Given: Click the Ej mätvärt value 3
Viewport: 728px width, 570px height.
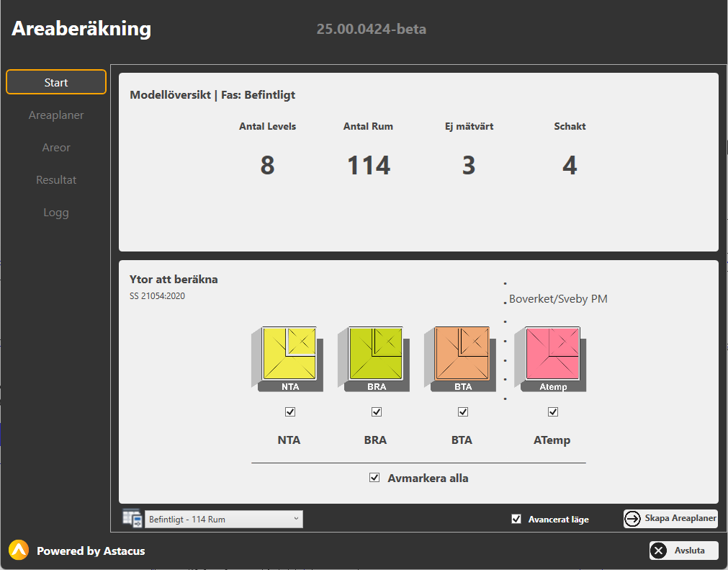Looking at the screenshot, I should click(x=469, y=165).
